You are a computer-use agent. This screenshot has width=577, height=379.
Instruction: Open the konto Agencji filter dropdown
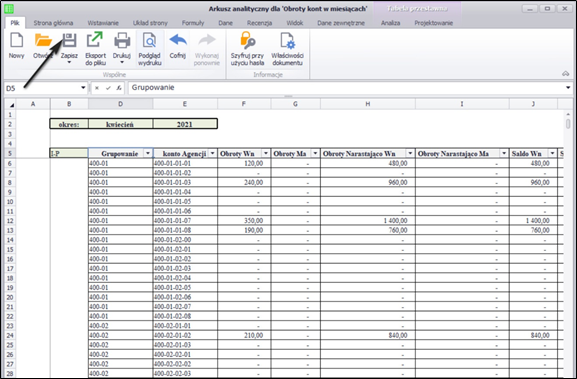(212, 153)
